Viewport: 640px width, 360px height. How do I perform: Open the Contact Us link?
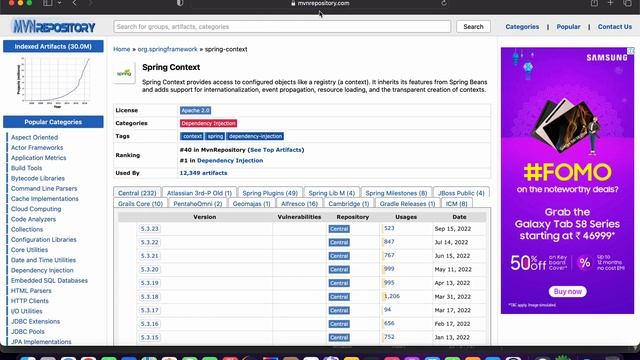coord(615,27)
